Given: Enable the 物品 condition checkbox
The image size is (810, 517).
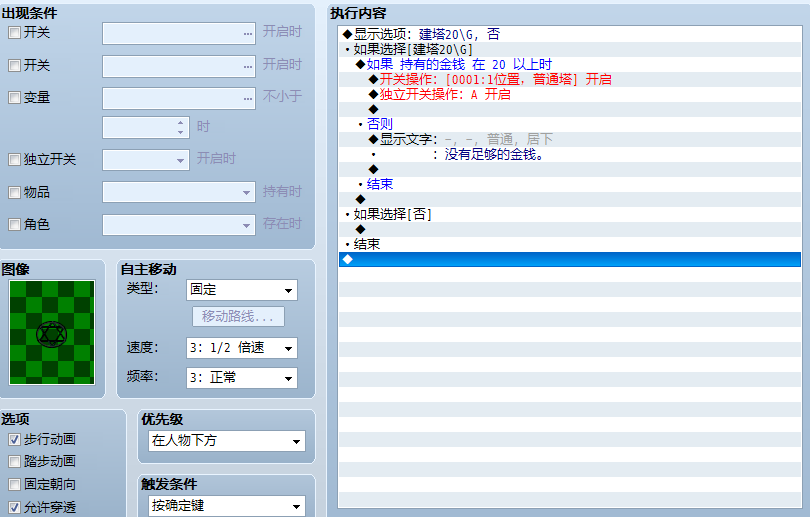Looking at the screenshot, I should [x=14, y=193].
